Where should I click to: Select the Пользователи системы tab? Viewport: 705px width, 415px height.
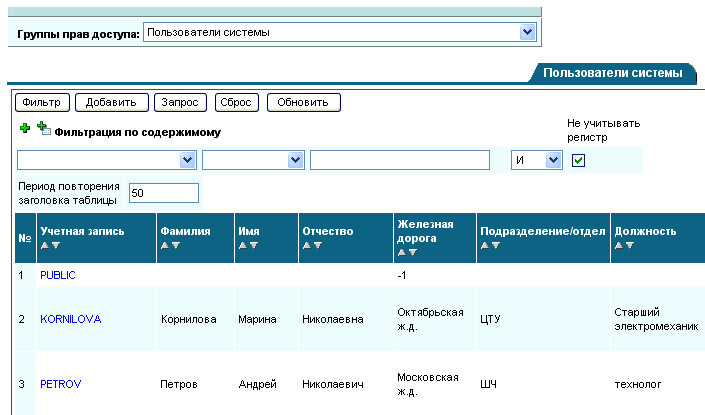coord(612,73)
